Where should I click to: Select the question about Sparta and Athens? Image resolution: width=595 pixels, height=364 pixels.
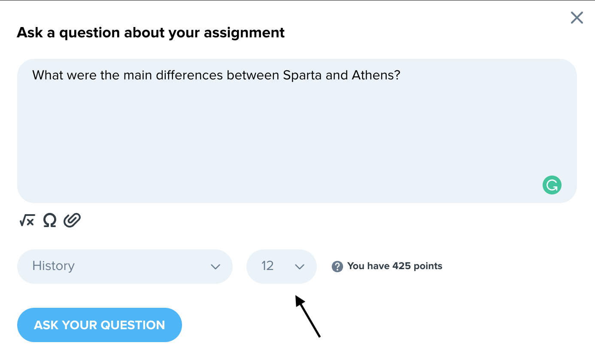click(x=216, y=75)
